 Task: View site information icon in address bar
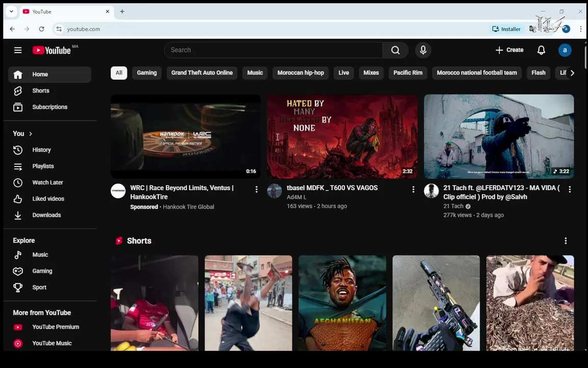pos(59,29)
